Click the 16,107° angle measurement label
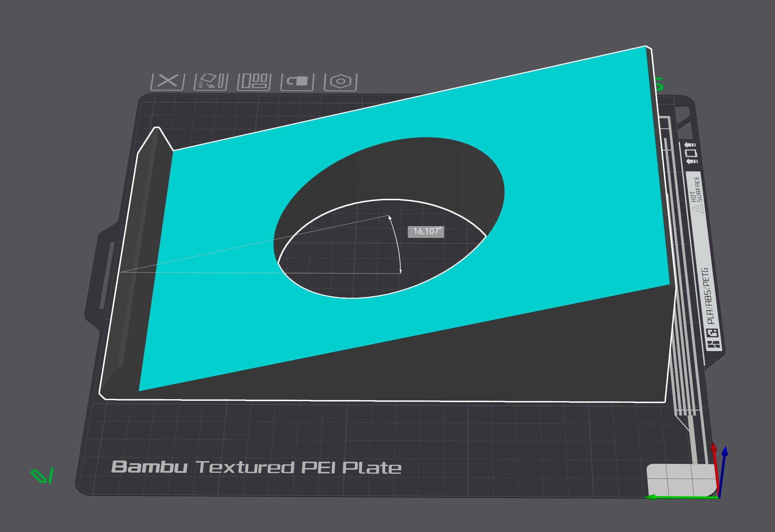 (426, 231)
